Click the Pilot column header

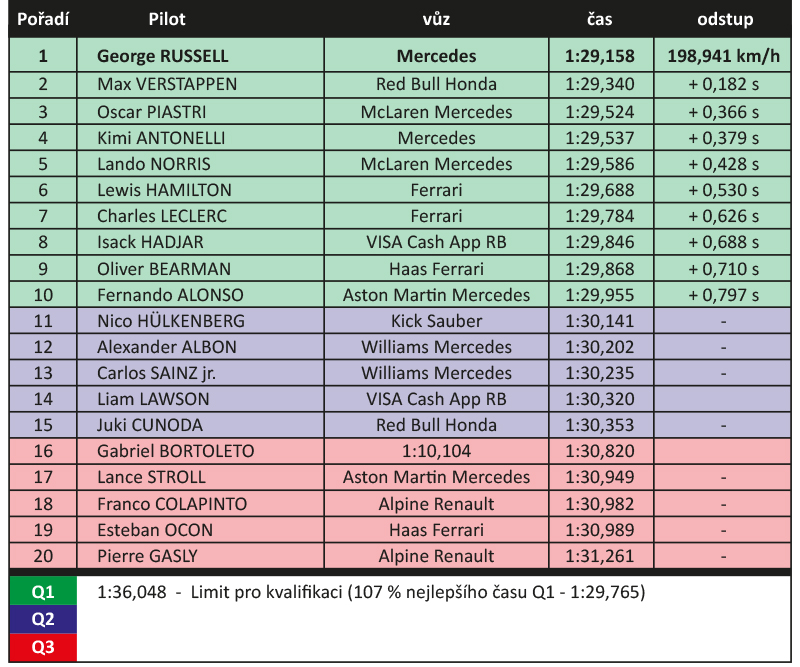coord(167,19)
